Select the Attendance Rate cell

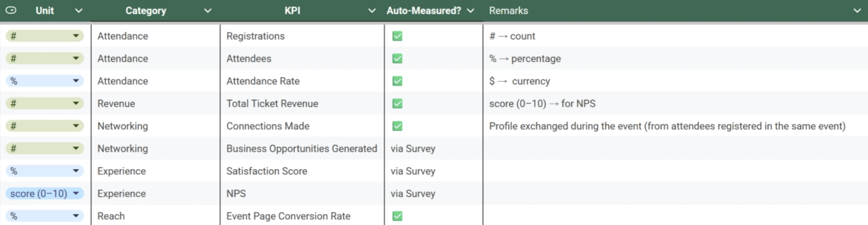(x=302, y=81)
